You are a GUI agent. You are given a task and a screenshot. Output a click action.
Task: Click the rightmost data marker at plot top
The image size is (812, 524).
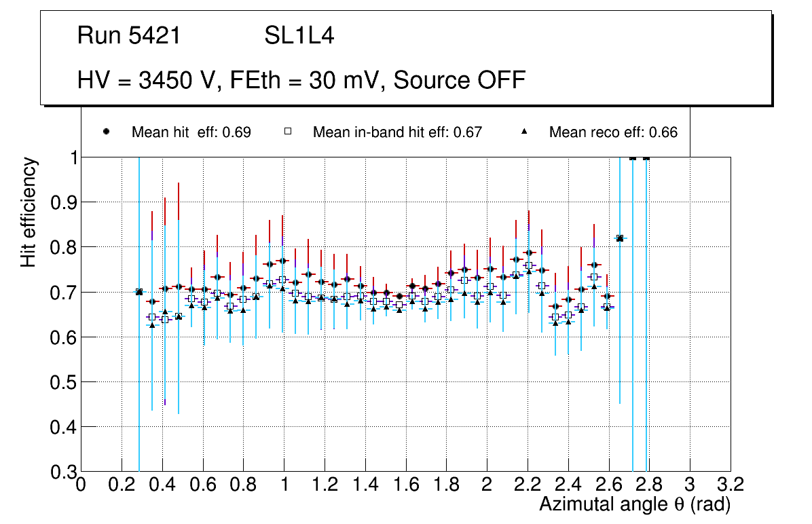pyautogui.click(x=646, y=157)
